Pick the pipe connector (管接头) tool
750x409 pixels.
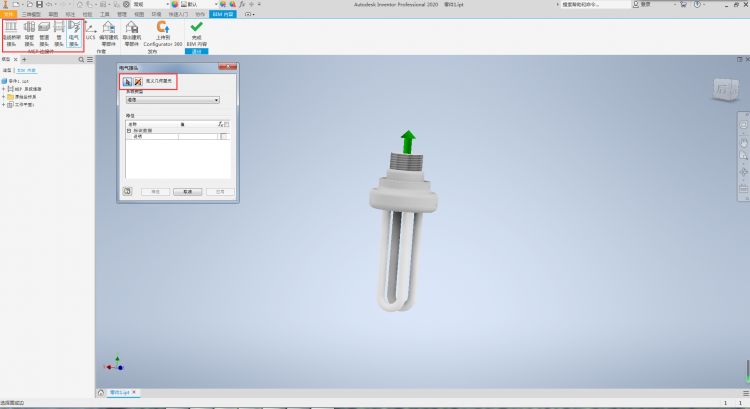point(59,33)
